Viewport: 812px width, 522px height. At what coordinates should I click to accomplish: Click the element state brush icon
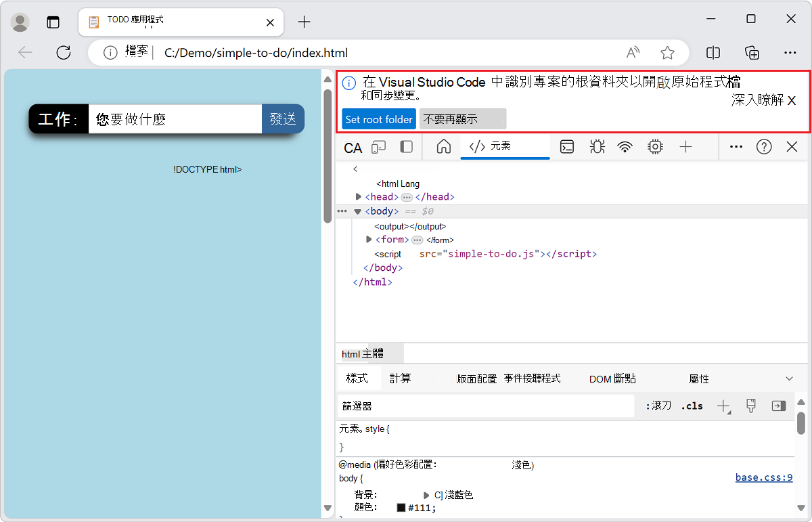point(751,406)
